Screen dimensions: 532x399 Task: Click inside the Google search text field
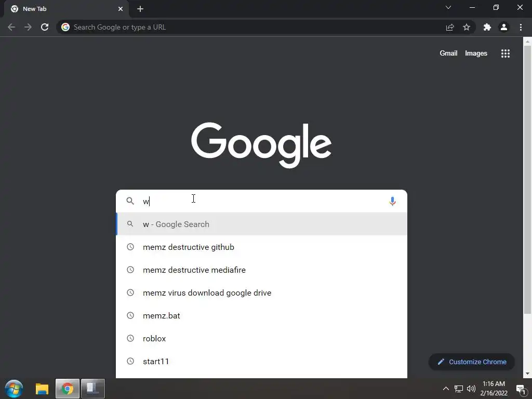261,201
